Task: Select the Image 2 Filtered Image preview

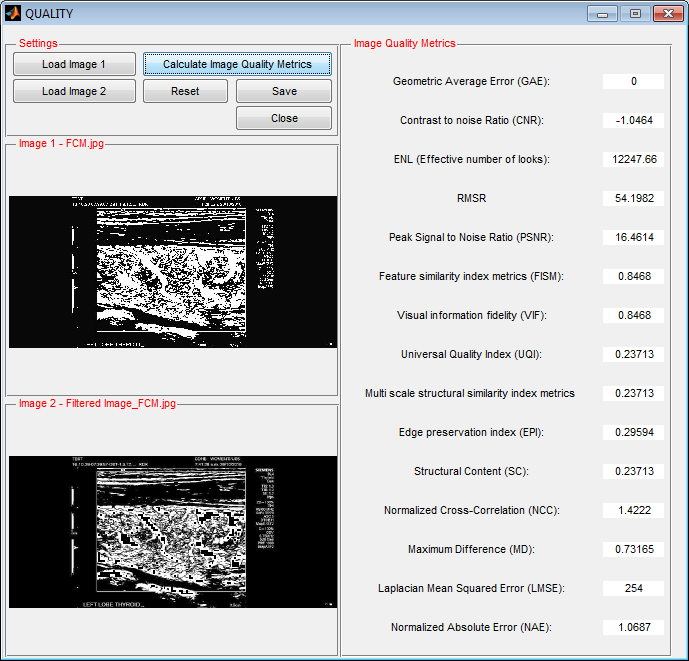Action: (x=173, y=532)
